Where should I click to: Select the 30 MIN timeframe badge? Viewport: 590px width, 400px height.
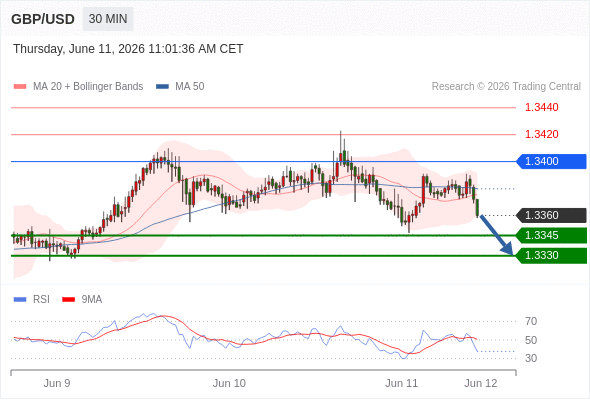pos(108,19)
